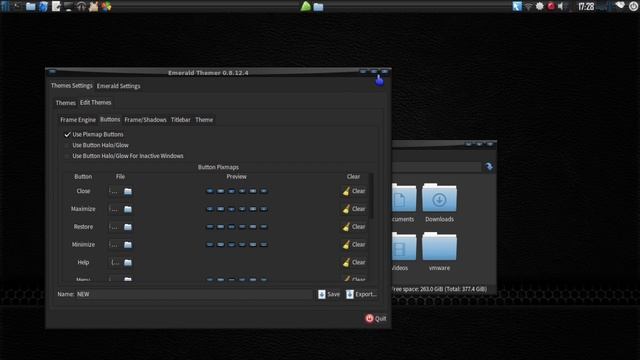The width and height of the screenshot is (640, 360).
Task: Click the Preview column header
Action: click(236, 177)
